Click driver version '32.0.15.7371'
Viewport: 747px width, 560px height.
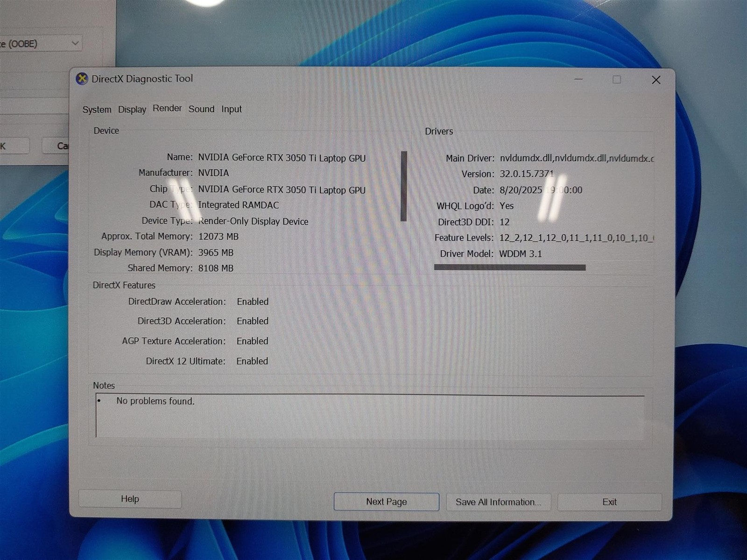(x=527, y=174)
